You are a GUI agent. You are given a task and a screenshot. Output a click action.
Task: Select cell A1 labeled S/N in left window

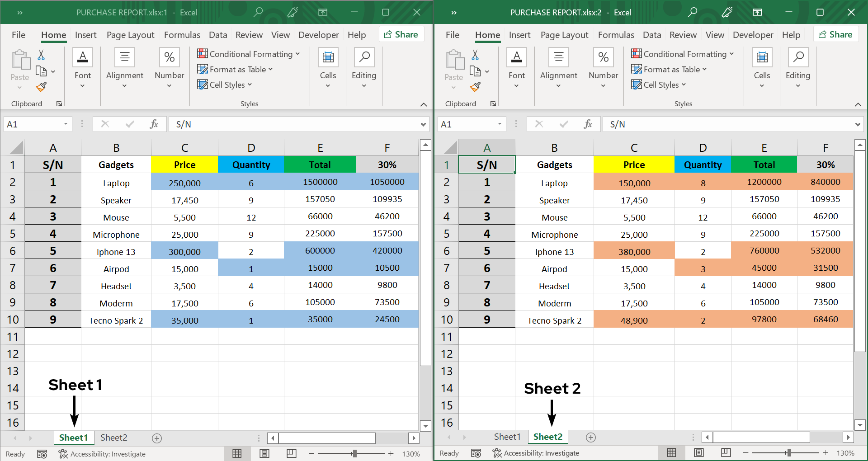(53, 165)
